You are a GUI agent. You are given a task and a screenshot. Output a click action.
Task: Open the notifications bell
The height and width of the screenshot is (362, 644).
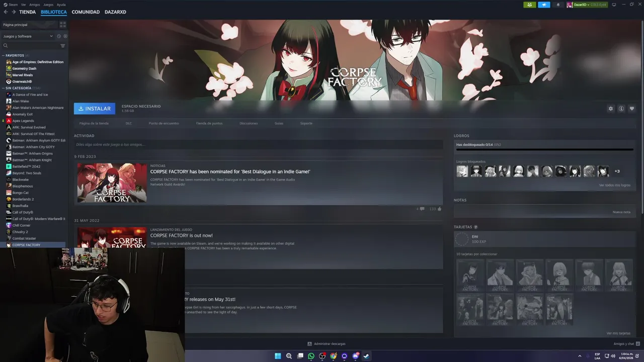click(x=558, y=5)
